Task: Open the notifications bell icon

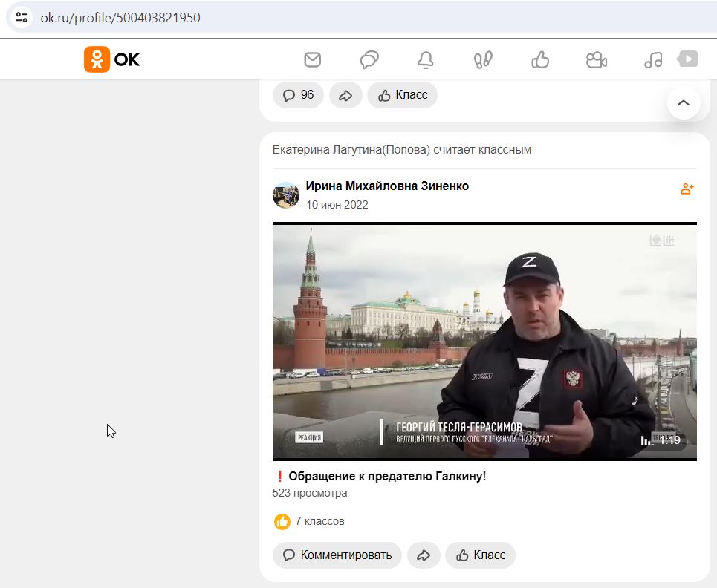Action: 426,60
